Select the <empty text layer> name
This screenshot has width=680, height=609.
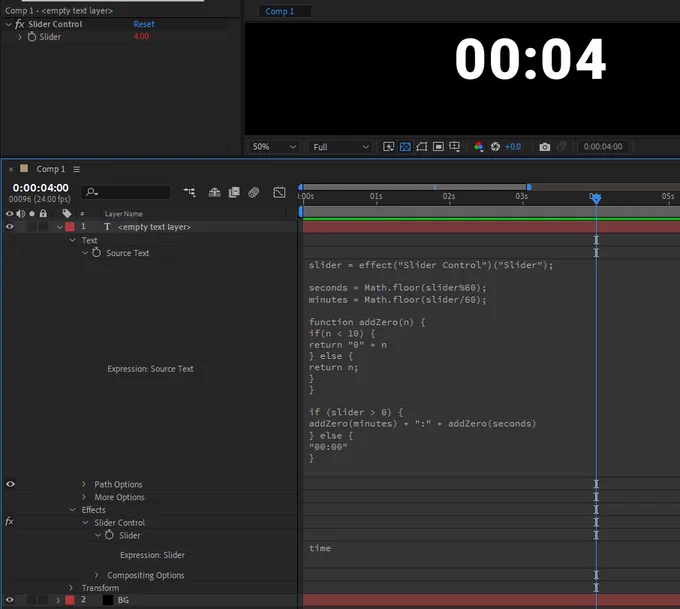[154, 227]
